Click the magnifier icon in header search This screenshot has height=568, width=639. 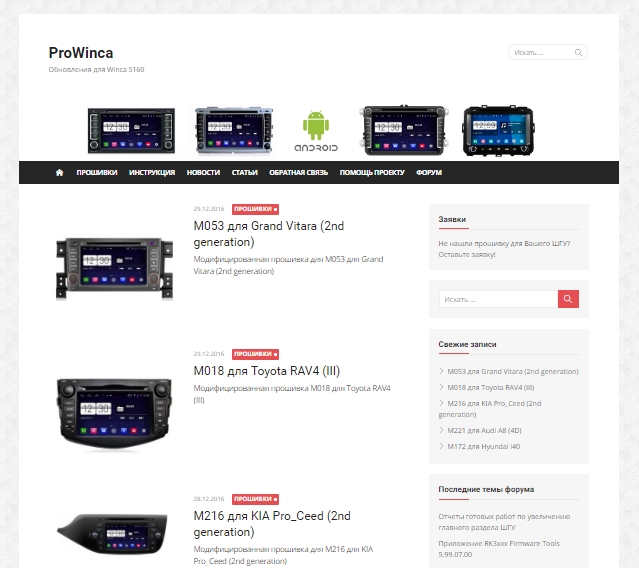pos(578,53)
